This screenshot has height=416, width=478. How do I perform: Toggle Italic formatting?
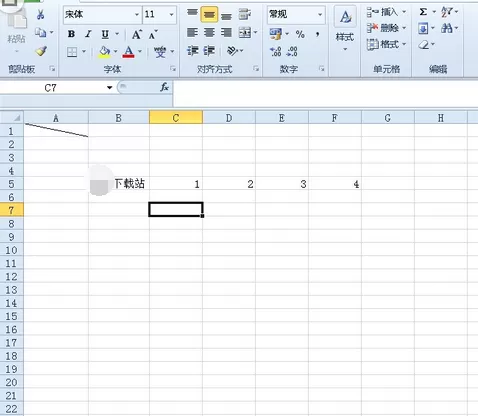tap(88, 34)
